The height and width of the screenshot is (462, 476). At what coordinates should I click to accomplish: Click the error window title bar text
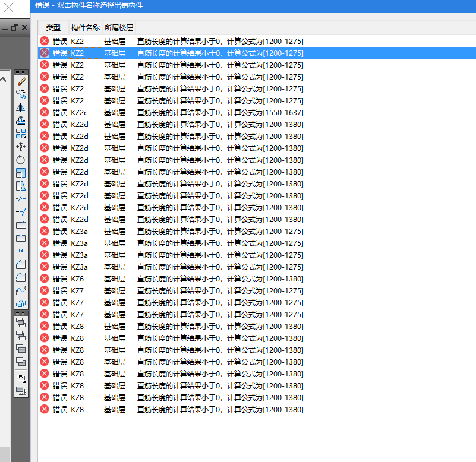click(x=89, y=5)
